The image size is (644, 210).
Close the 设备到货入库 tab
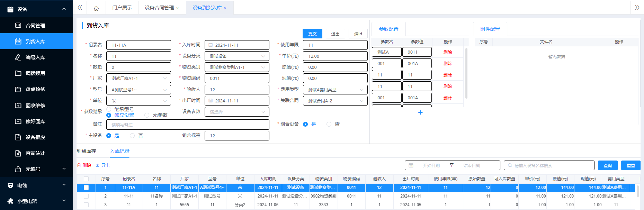(x=225, y=8)
